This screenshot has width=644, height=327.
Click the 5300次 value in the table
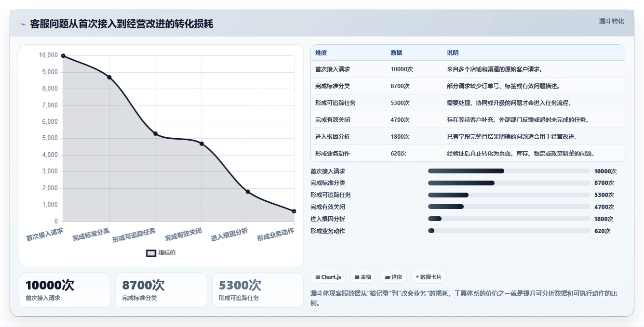tap(400, 103)
